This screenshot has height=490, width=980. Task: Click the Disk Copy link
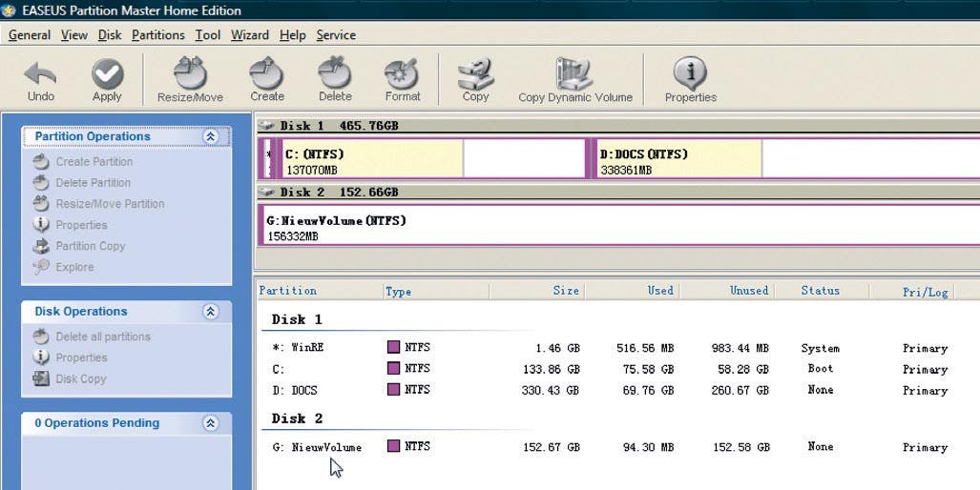(81, 378)
